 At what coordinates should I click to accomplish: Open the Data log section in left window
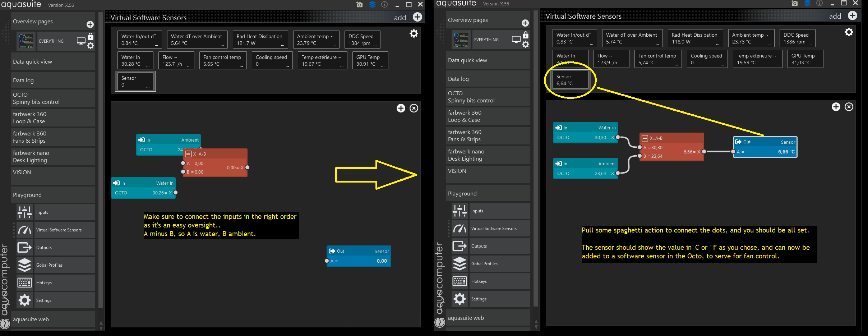[x=53, y=80]
